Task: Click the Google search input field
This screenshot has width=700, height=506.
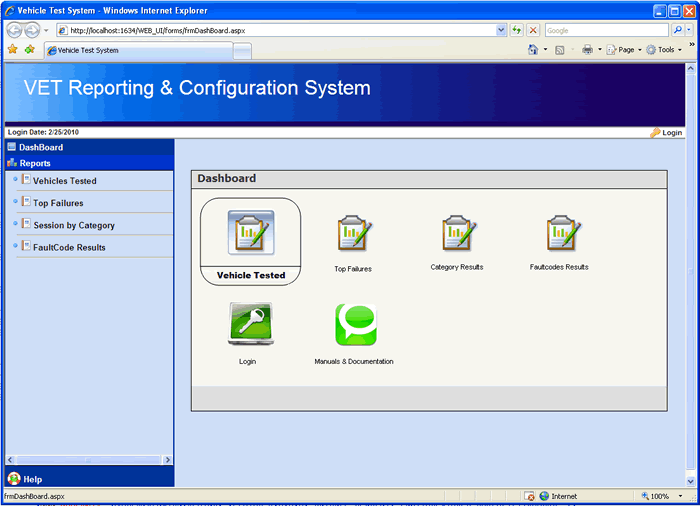Action: pyautogui.click(x=606, y=31)
